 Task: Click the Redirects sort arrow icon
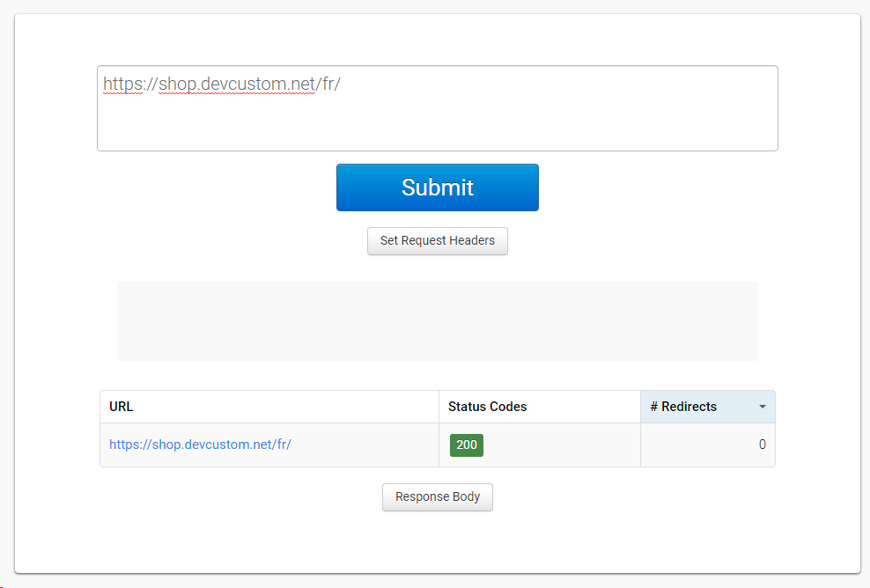click(x=763, y=408)
